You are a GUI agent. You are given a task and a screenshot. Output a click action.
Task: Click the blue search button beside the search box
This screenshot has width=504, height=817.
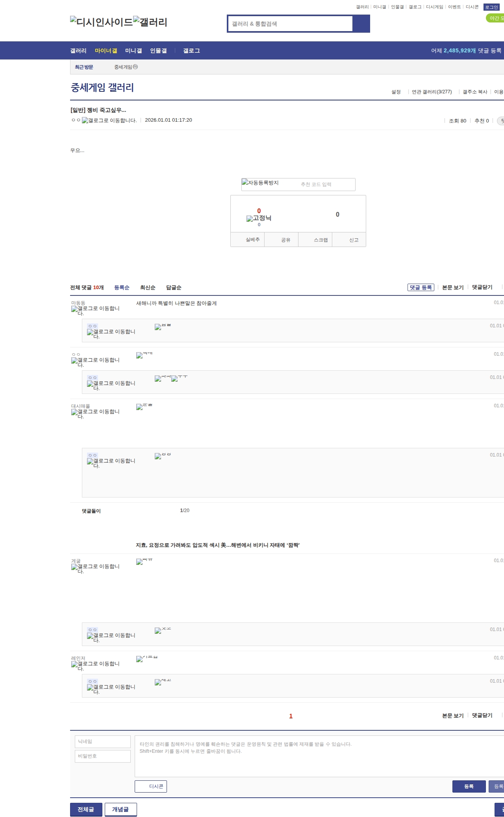[x=361, y=24]
